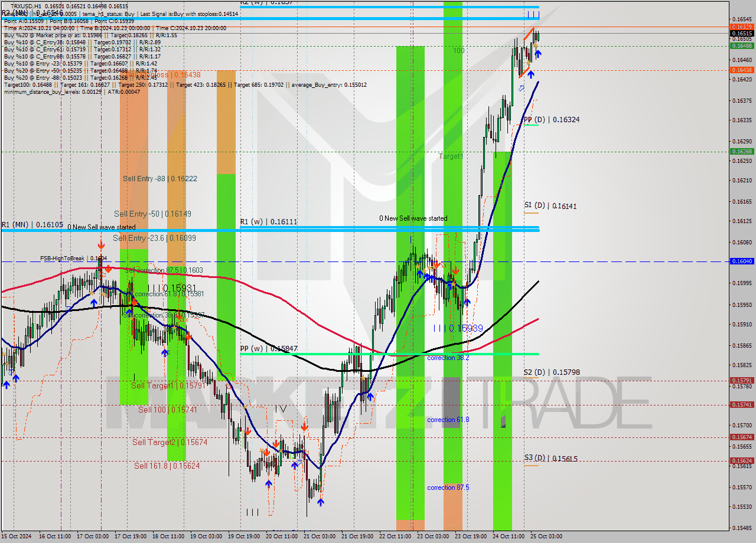Image resolution: width=756 pixels, height=543 pixels.
Task: Click the 0.15995 price scale value
Action: click(x=742, y=283)
